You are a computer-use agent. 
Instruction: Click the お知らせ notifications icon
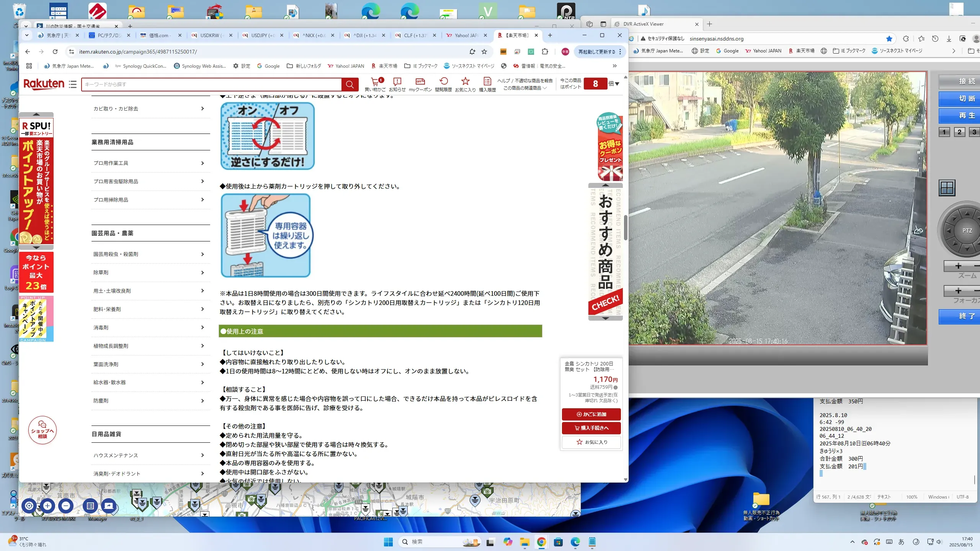click(x=397, y=82)
